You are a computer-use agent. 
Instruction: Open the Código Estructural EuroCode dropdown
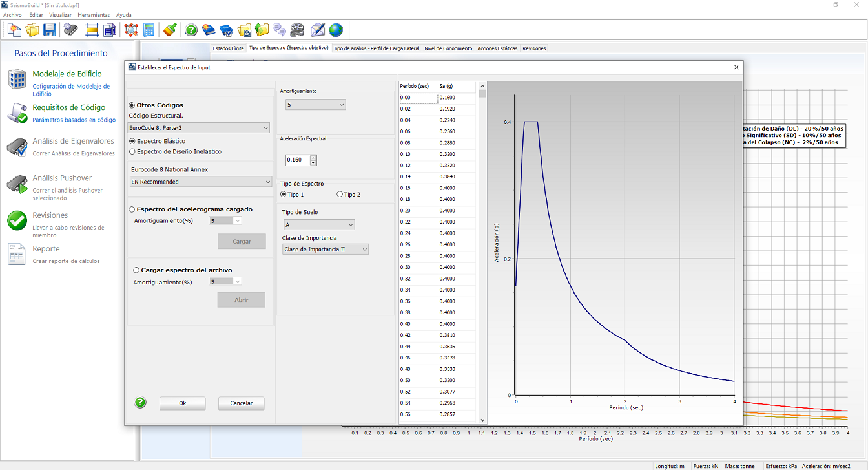pyautogui.click(x=199, y=128)
